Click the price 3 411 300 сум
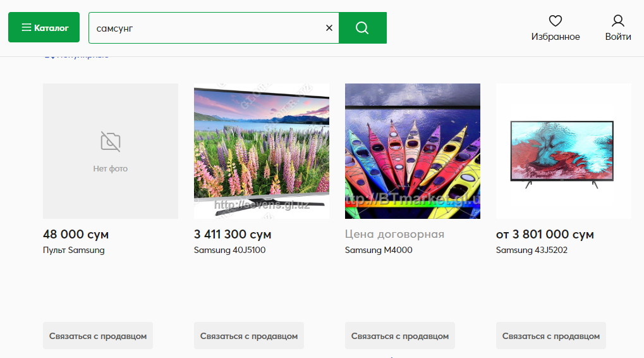644x358 pixels. tap(233, 234)
